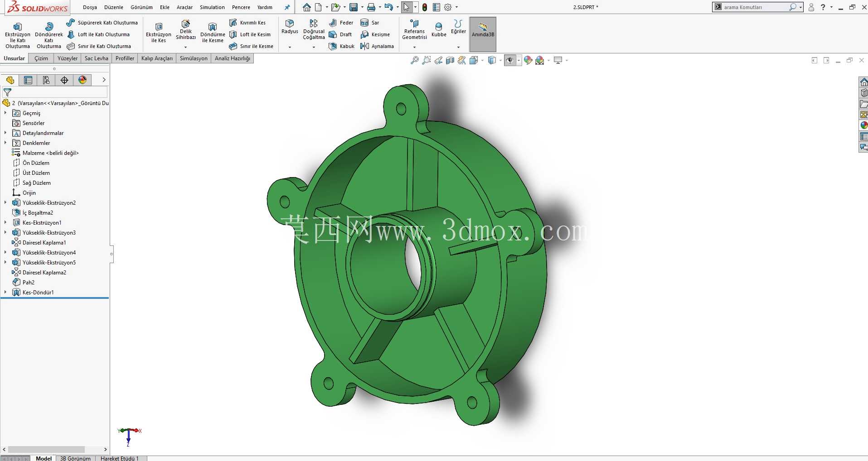Click the Kıvrımlı Kes tool

(x=247, y=23)
